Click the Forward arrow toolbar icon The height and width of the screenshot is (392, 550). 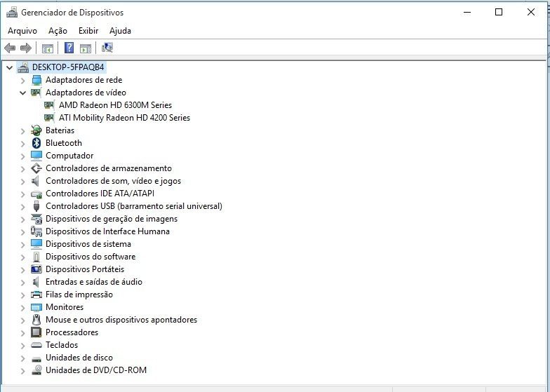click(26, 48)
